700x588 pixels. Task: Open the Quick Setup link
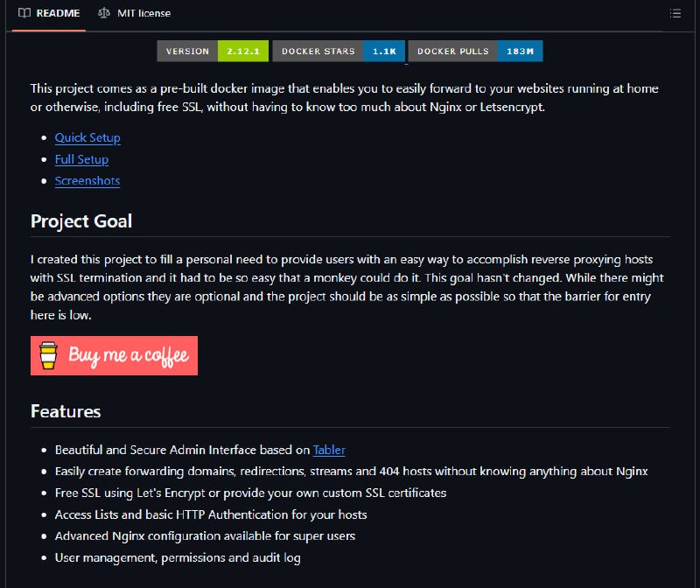87,137
